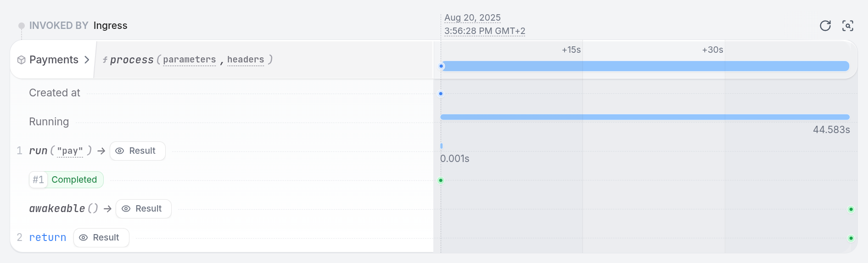
Task: Click the zoom-to-fit scan icon
Action: (848, 26)
